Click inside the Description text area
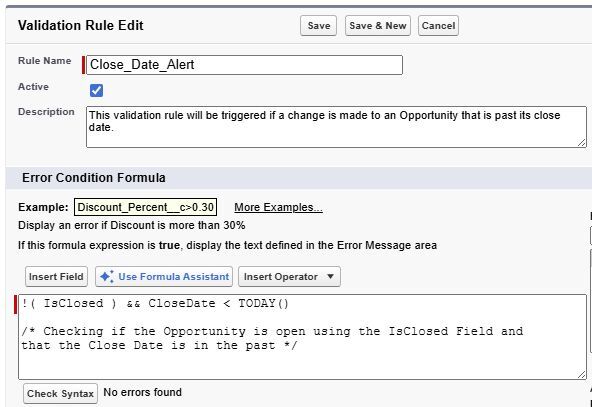The height and width of the screenshot is (407, 592). click(336, 127)
